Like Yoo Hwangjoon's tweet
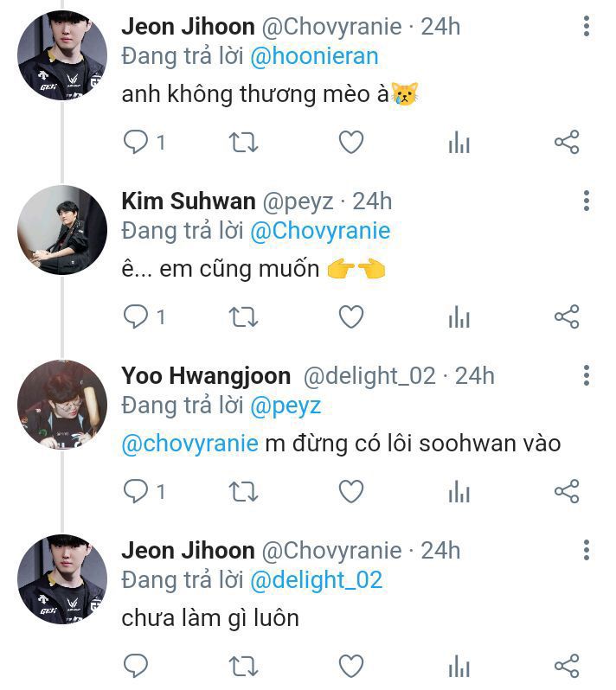 [x=350, y=492]
